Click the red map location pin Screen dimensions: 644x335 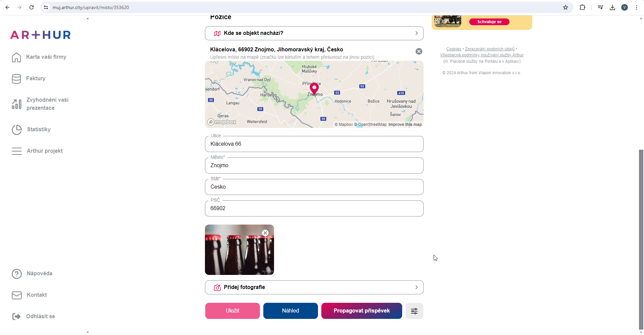point(314,88)
